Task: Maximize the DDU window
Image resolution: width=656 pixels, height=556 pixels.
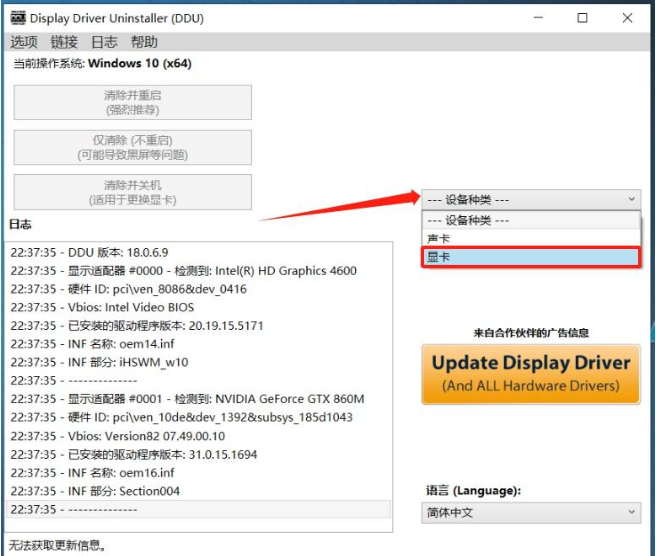Action: tap(582, 18)
